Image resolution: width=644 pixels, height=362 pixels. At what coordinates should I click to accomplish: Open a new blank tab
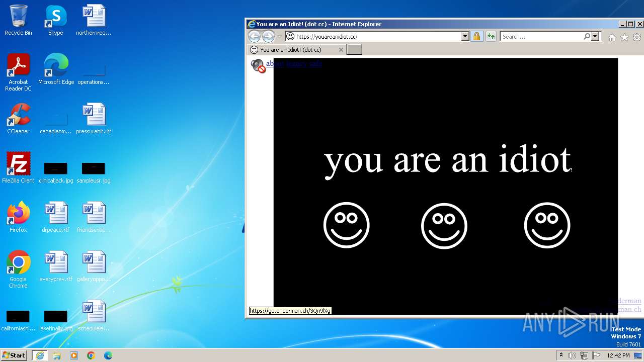pos(354,49)
